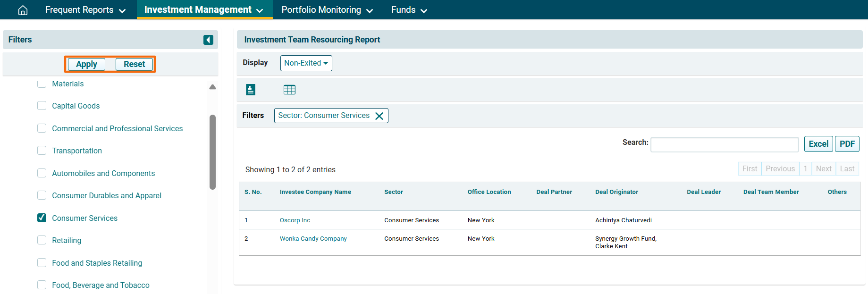Screen dimensions: 868x294
Task: Switch to the card view icon
Action: pyautogui.click(x=251, y=90)
